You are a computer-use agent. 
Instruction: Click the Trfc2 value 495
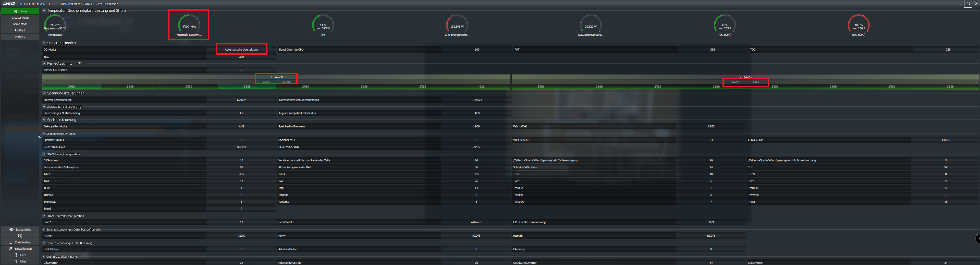coord(242,174)
